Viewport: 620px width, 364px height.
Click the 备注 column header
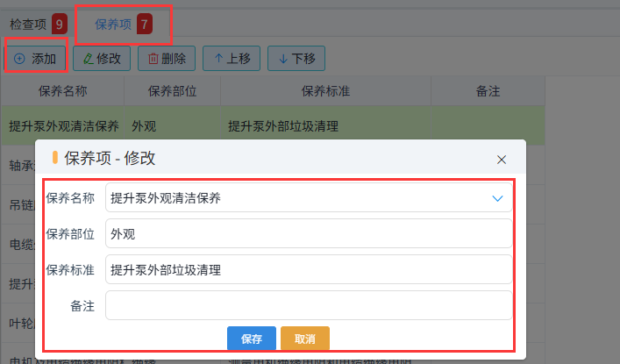[488, 91]
